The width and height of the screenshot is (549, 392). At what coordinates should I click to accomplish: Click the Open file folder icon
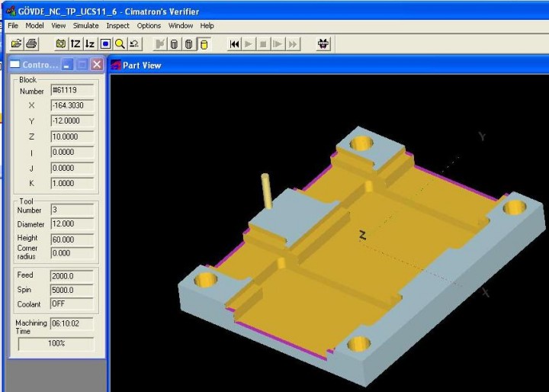pos(17,44)
